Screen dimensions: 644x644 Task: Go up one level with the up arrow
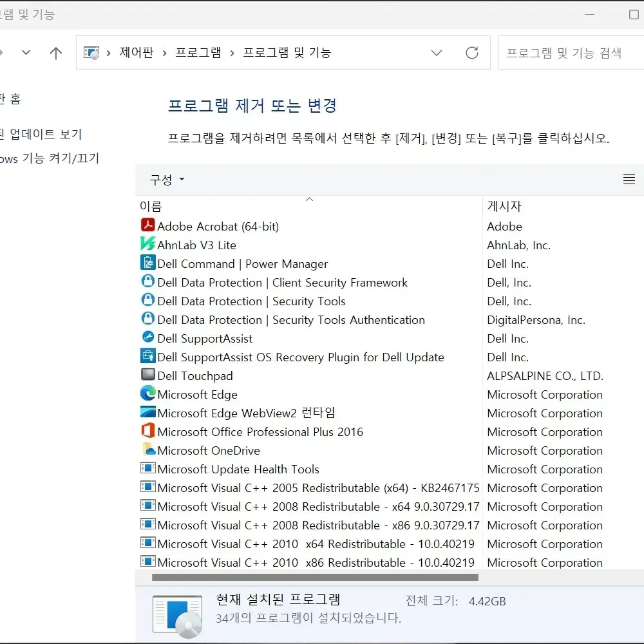(x=56, y=53)
